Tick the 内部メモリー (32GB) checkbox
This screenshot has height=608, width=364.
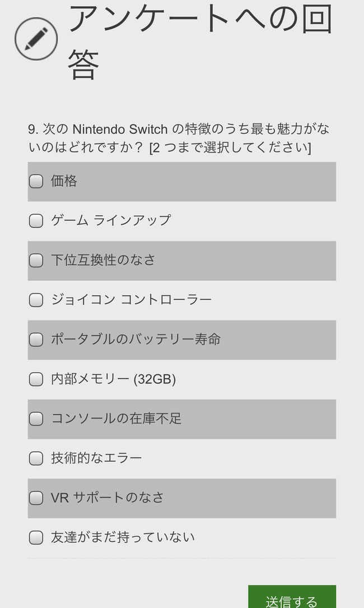tap(36, 379)
